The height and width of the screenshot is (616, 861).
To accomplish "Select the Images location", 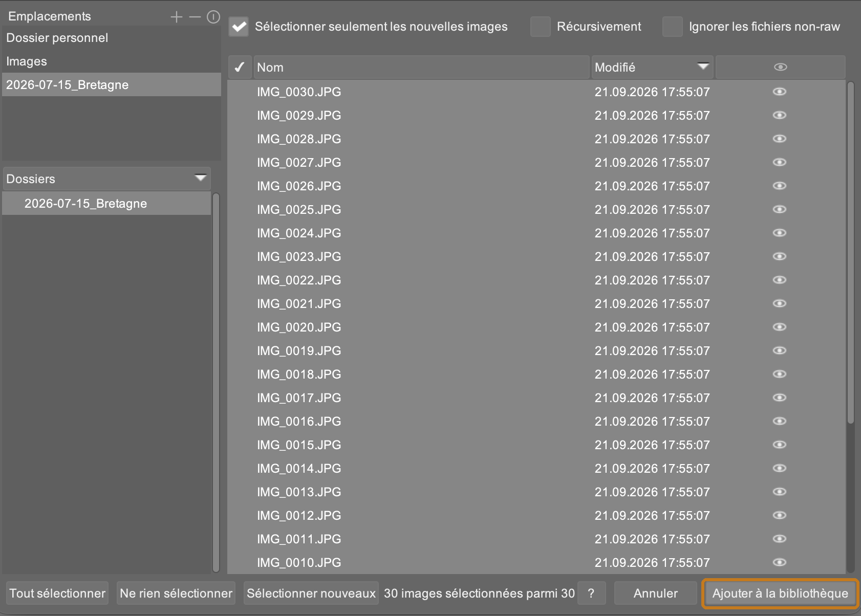I will pyautogui.click(x=112, y=61).
